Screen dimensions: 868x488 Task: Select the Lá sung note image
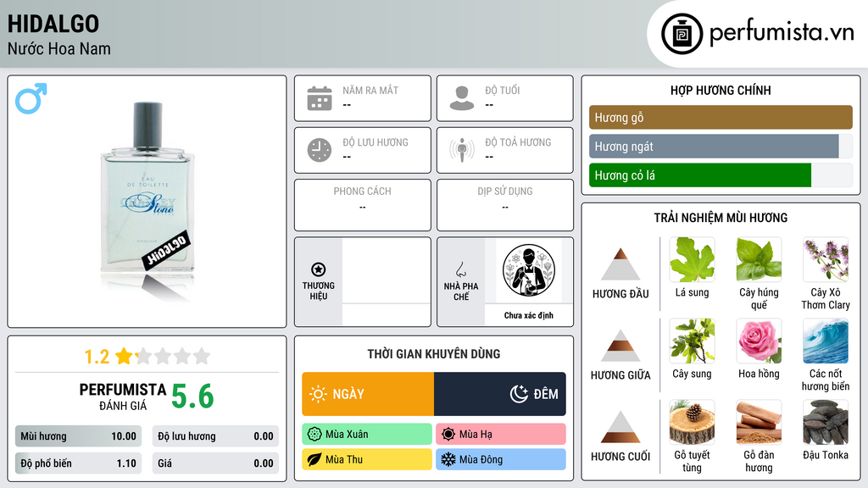click(x=692, y=260)
